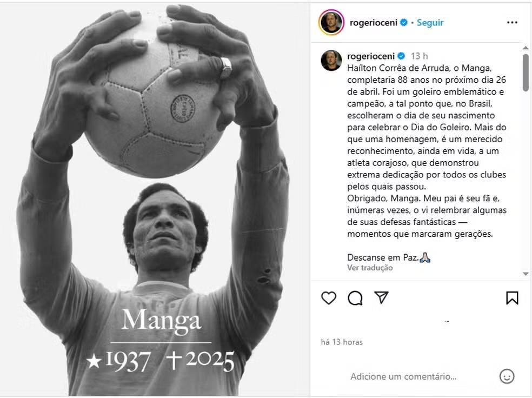Save post using bookmark icon
This screenshot has height=398, width=532.
[512, 298]
